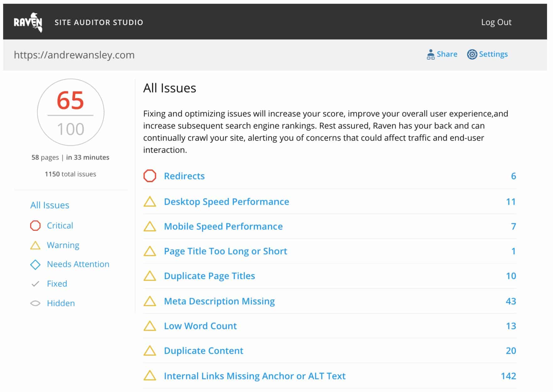Open the Low Word Count issue
This screenshot has height=392, width=553.
tap(200, 326)
